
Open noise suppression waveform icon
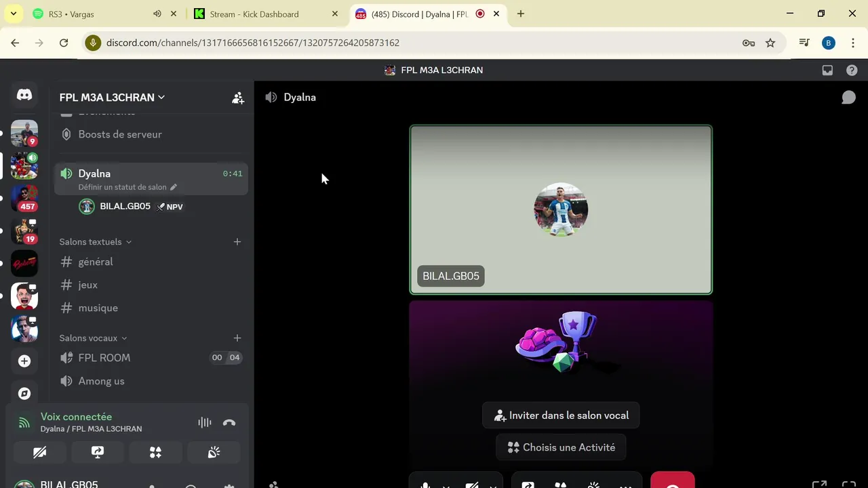point(205,422)
